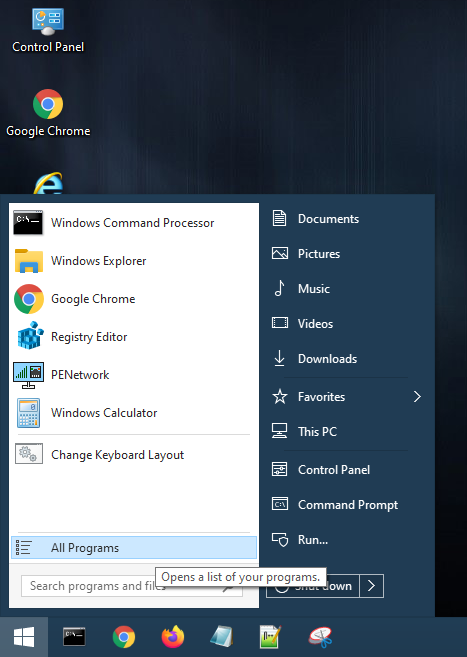
Task: Click the PENetwork monitor icon
Action: 28,375
